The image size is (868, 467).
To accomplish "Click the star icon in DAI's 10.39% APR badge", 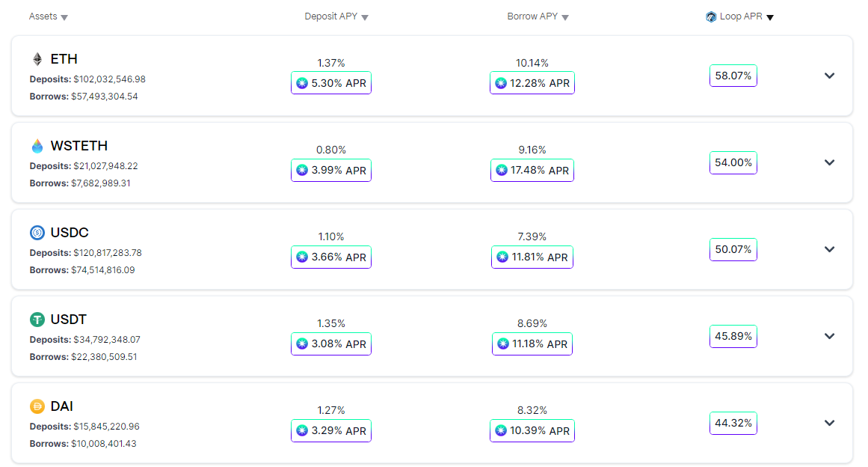I will point(500,430).
